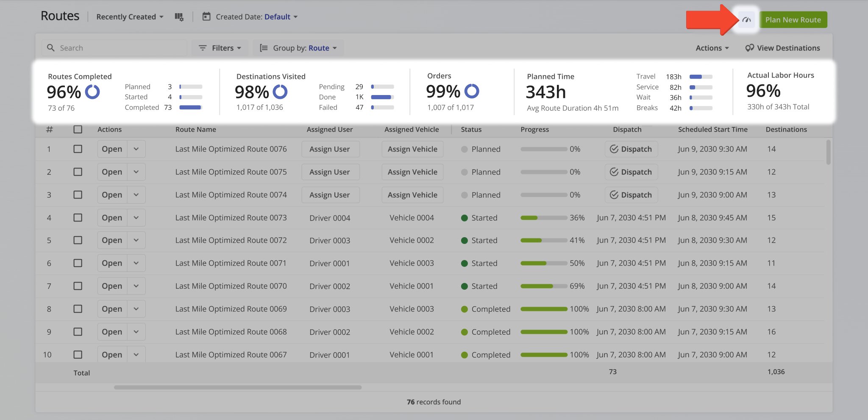Click inside the Search input field
This screenshot has width=868, height=420.
[x=114, y=48]
